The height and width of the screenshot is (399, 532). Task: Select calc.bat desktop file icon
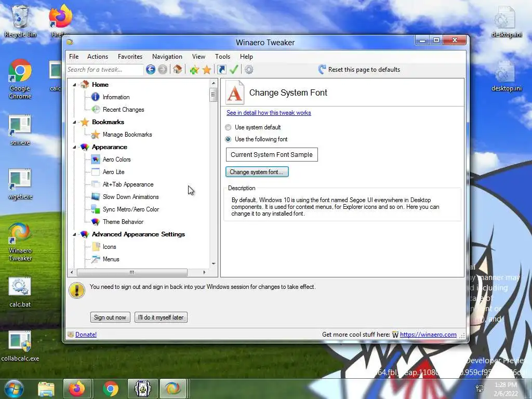(x=20, y=292)
